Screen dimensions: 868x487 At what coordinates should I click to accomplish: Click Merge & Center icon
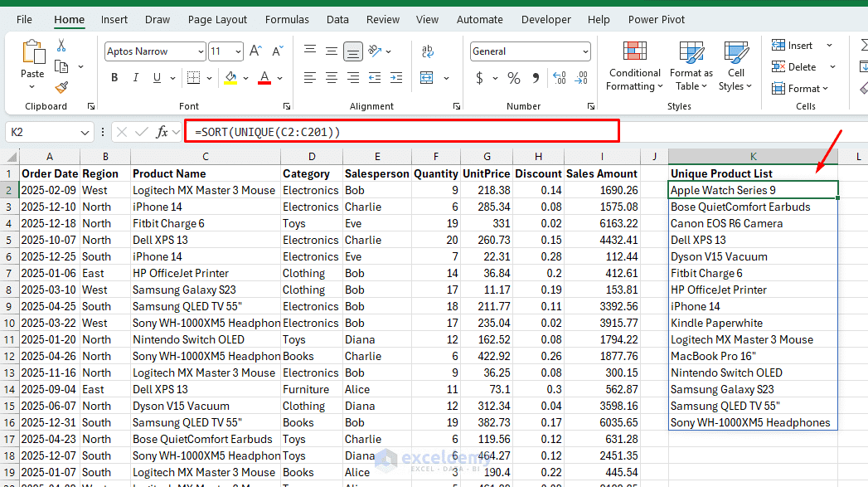click(427, 77)
